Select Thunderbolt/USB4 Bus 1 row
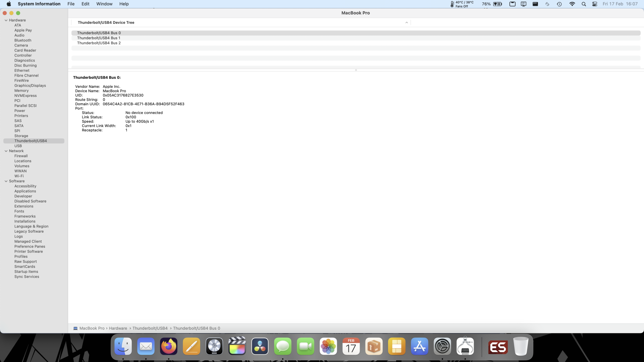 point(99,38)
